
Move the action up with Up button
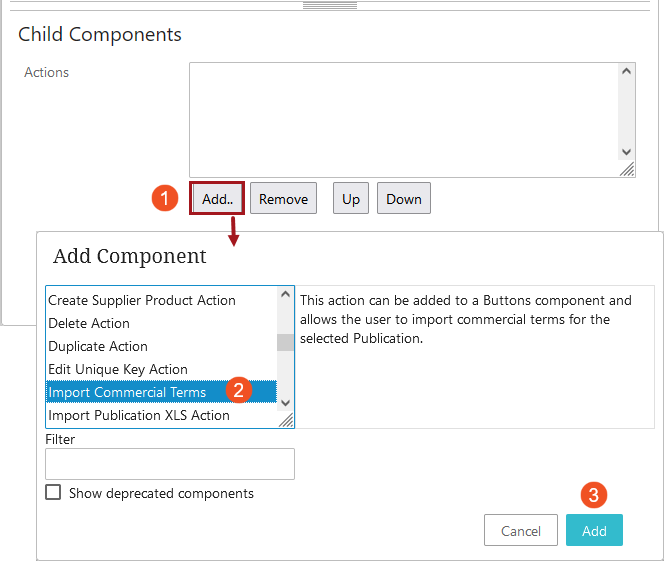pyautogui.click(x=351, y=199)
